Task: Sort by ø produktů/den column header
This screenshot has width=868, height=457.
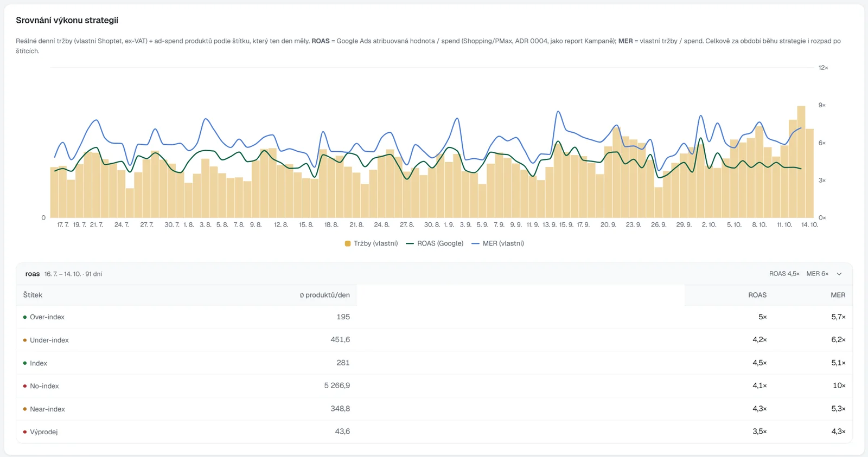Action: pyautogui.click(x=324, y=295)
